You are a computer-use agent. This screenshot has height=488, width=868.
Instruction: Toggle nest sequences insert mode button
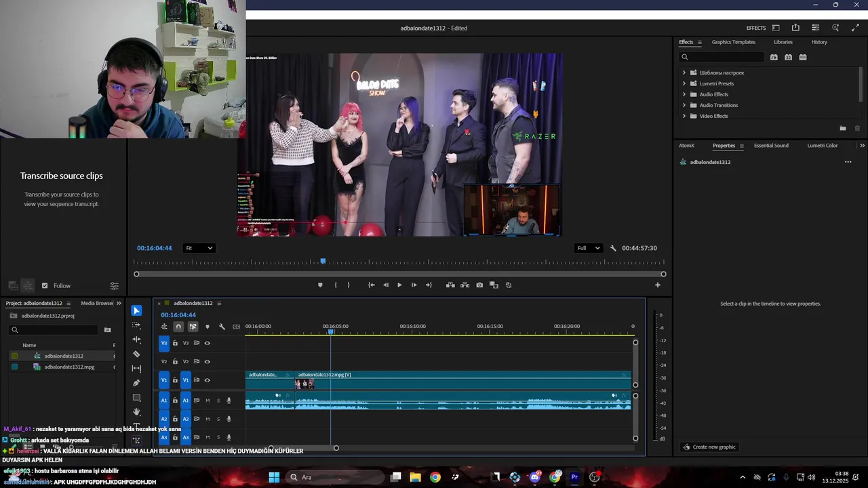pyautogui.click(x=164, y=327)
